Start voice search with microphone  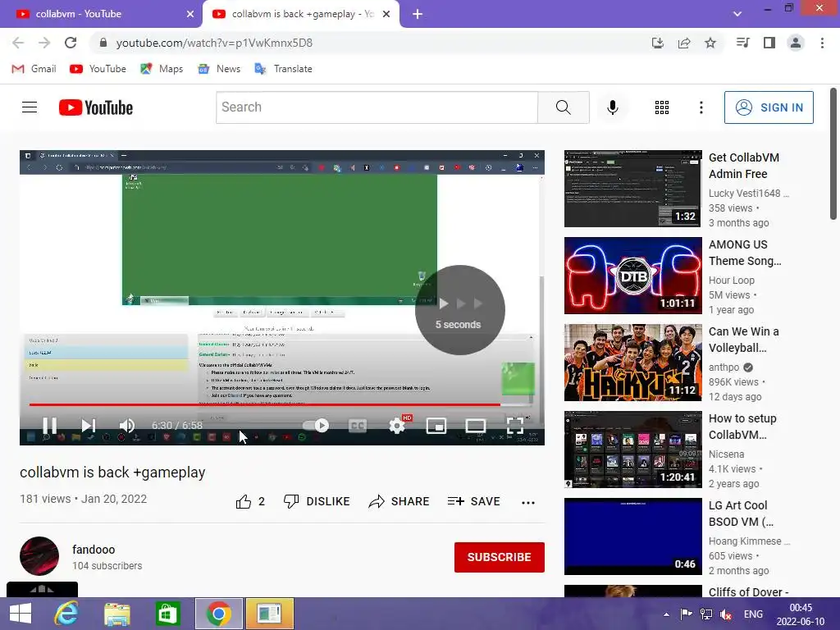click(x=612, y=107)
